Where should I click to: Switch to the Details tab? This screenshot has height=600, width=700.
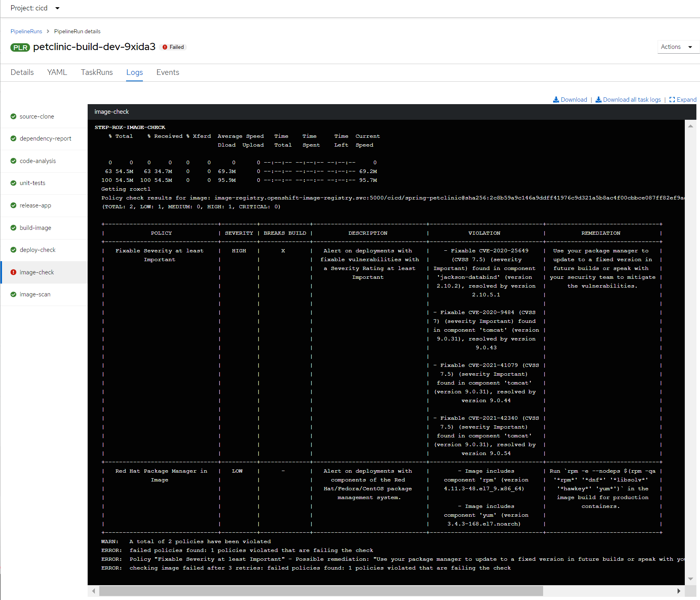point(22,72)
